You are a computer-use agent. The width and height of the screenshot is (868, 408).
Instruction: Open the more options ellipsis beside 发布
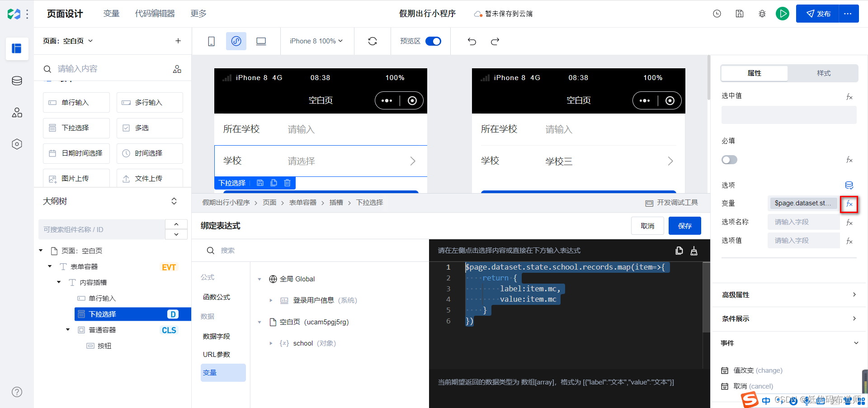[x=848, y=14]
